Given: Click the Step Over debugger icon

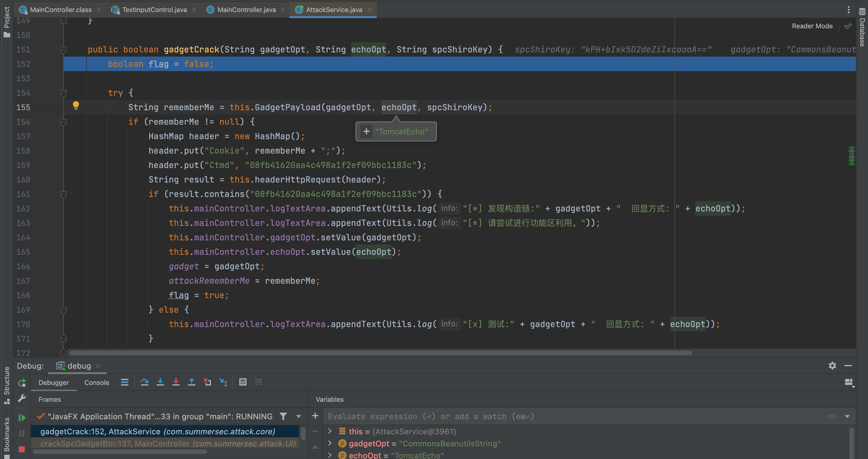Looking at the screenshot, I should coord(145,382).
